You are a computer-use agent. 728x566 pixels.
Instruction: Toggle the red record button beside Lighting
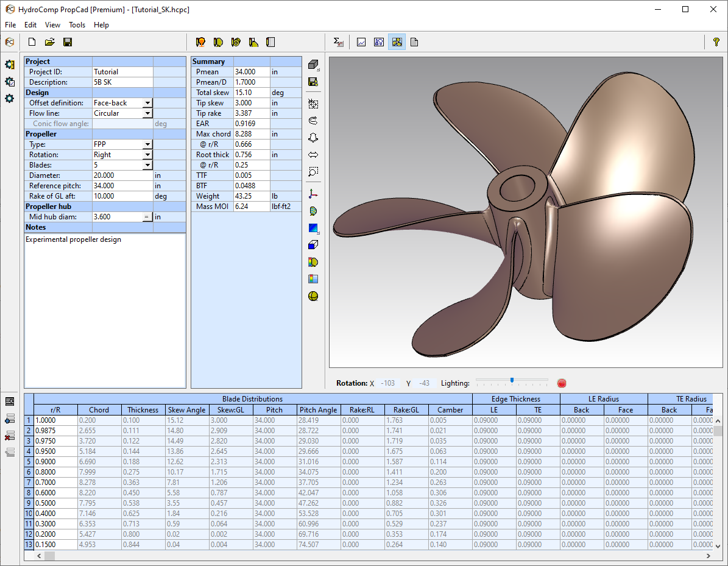pyautogui.click(x=562, y=383)
